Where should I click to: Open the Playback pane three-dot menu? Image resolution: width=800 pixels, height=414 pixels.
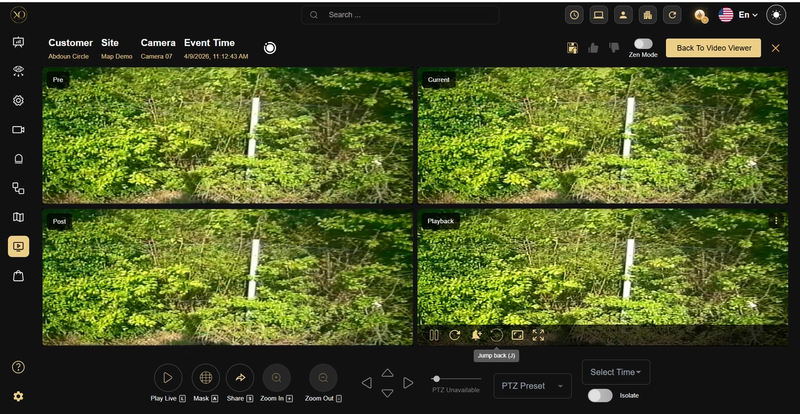point(776,221)
